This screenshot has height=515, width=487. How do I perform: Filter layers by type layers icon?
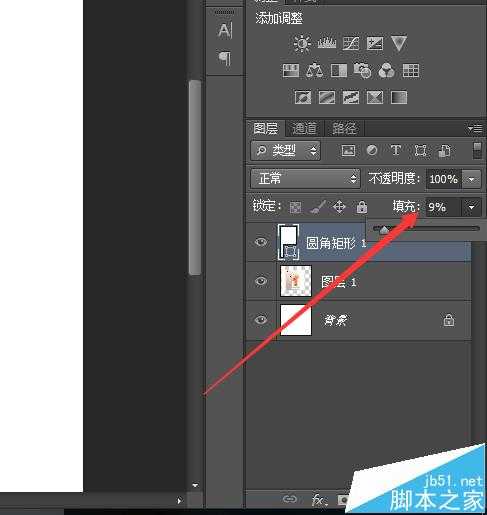(396, 150)
